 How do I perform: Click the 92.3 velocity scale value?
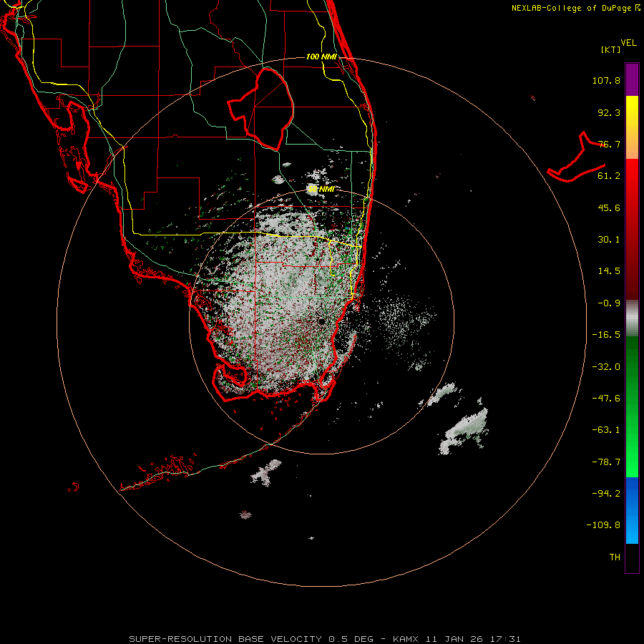click(x=609, y=112)
